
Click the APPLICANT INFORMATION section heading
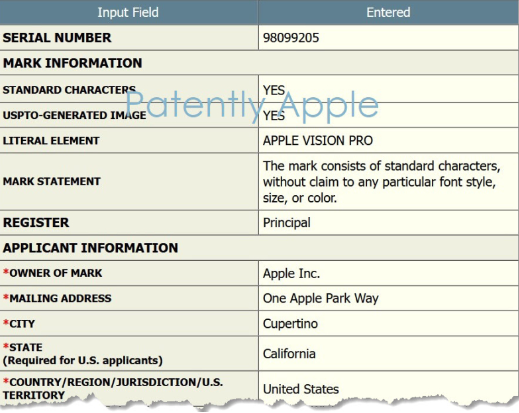(x=91, y=248)
